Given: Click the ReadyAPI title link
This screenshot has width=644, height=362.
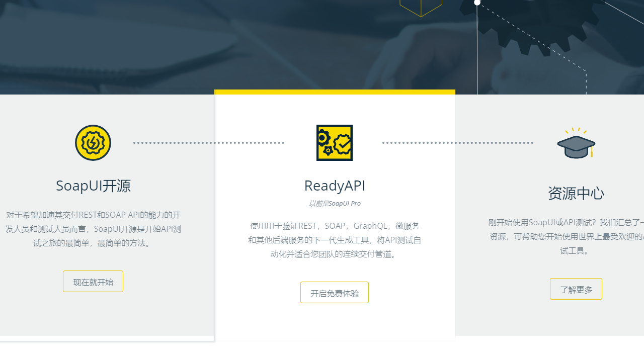Looking at the screenshot, I should pyautogui.click(x=335, y=186).
